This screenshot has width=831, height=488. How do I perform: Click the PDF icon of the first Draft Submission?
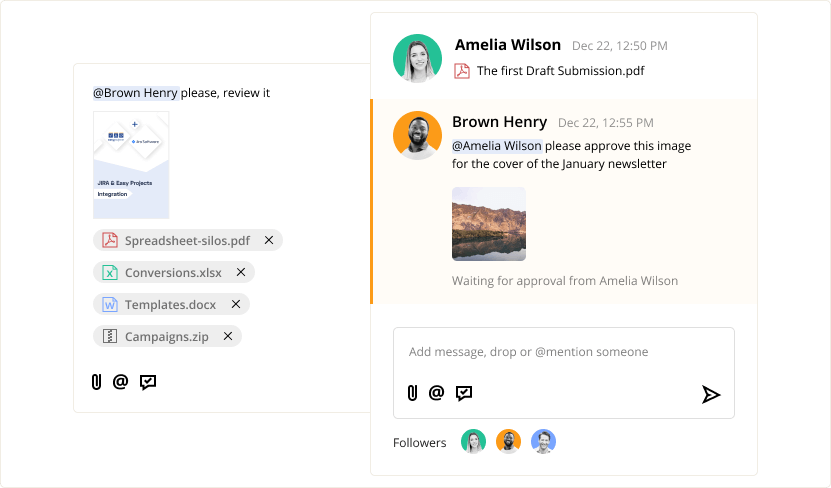click(462, 71)
